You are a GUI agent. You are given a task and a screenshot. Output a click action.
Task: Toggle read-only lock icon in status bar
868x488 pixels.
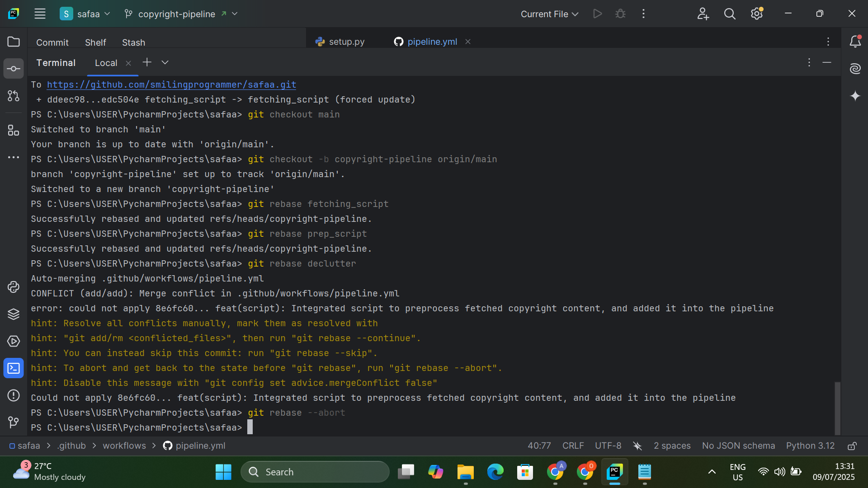point(852,446)
